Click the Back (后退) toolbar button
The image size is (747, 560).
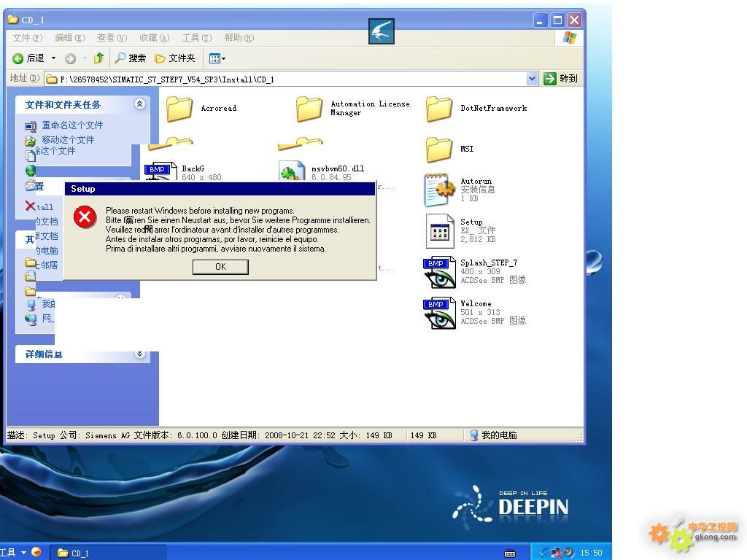click(28, 58)
